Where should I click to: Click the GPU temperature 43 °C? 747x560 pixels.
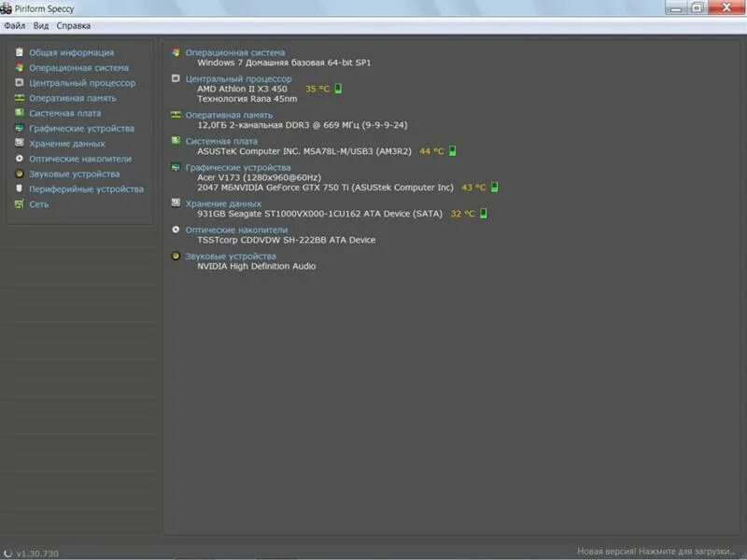click(x=473, y=188)
